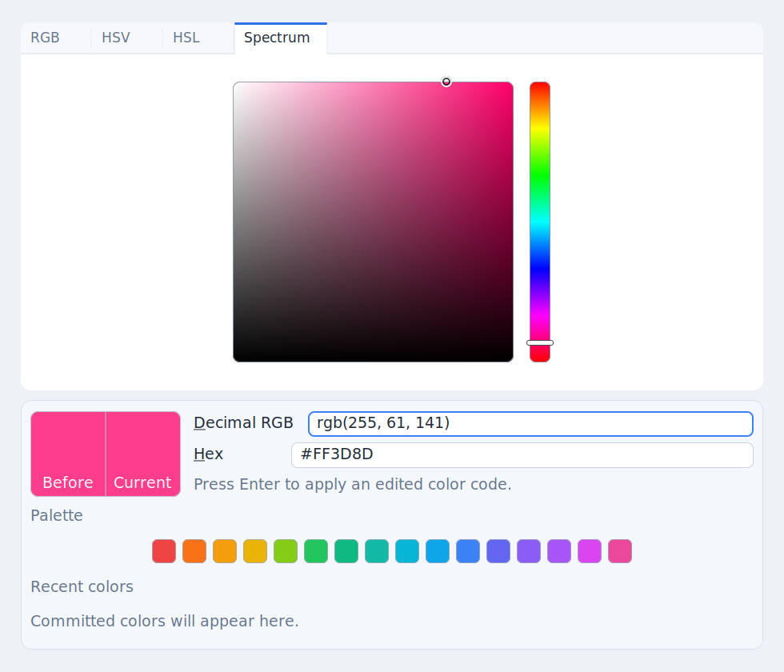This screenshot has width=784, height=672.
Task: Pick the amber palette swatch
Action: tap(225, 551)
